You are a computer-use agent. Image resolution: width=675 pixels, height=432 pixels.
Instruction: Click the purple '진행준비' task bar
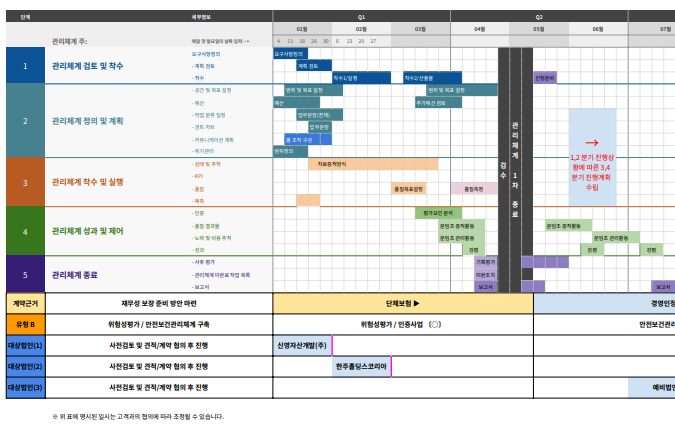[545, 77]
